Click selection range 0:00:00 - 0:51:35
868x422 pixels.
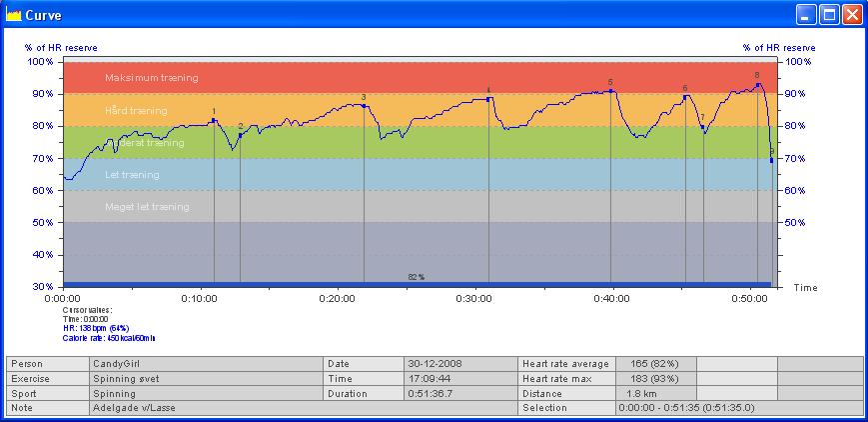[x=739, y=408]
